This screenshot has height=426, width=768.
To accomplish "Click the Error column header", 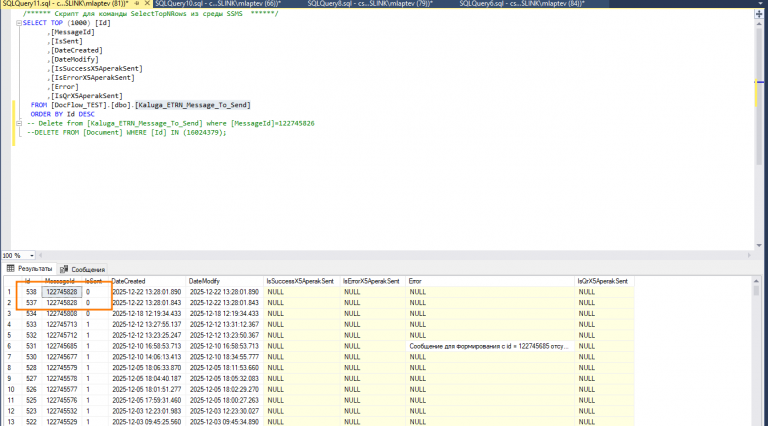I will pos(415,281).
